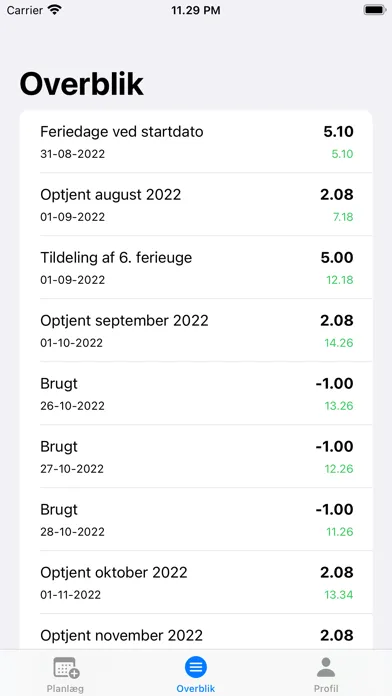Viewport: 392px width, 696px height.
Task: Tap the Optjent november 2022 row
Action: pos(196,632)
